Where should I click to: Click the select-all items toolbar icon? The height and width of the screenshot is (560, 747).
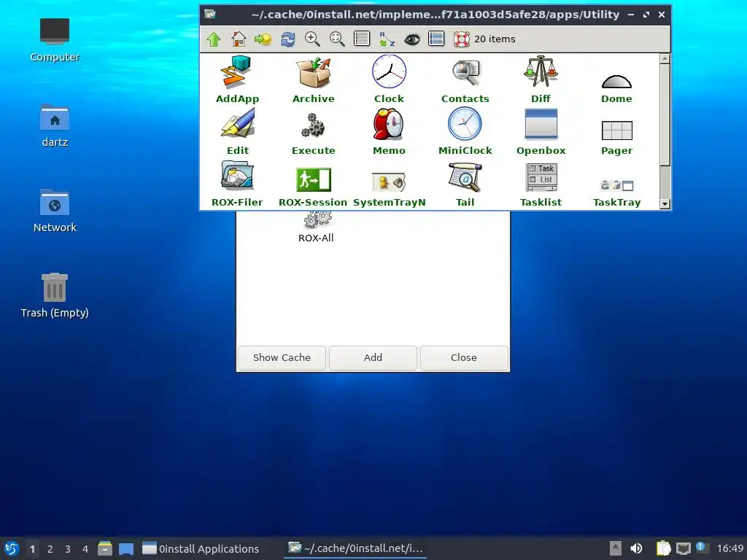point(436,39)
